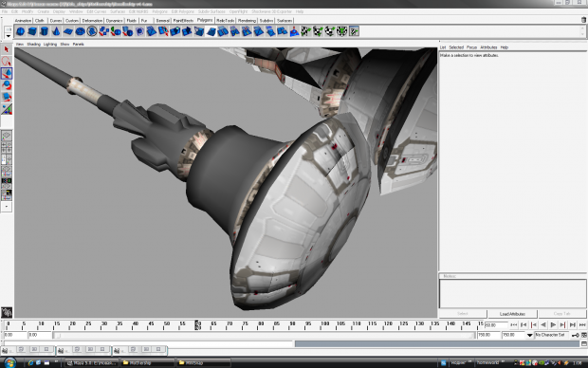Switch to Hypershade/Persp layout

(x=7, y=183)
